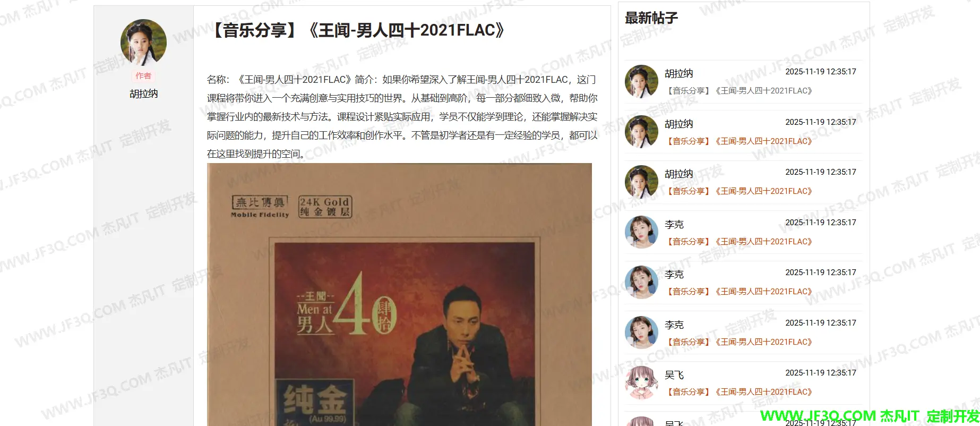Open the second 胡拉纳 post link in orange
This screenshot has height=426, width=980.
(739, 141)
